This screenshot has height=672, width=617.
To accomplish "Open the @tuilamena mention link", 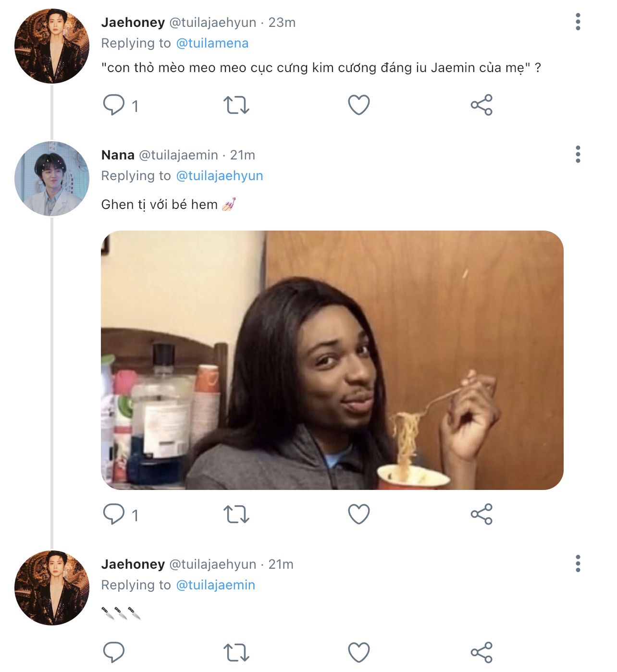I will (212, 43).
